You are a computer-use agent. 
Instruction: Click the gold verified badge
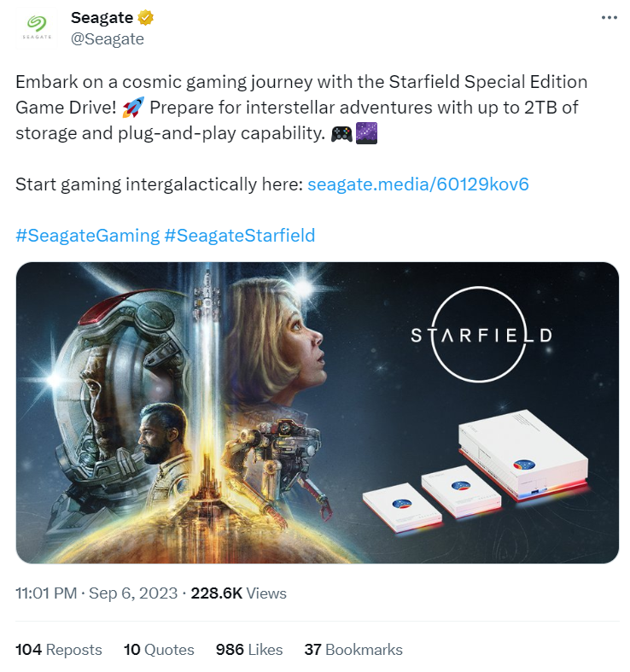[x=146, y=18]
